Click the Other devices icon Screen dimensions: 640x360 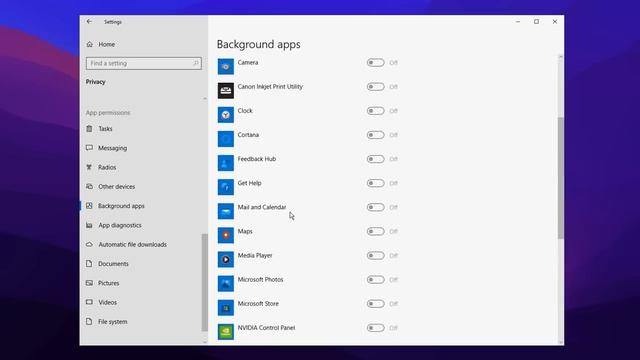[x=89, y=187]
